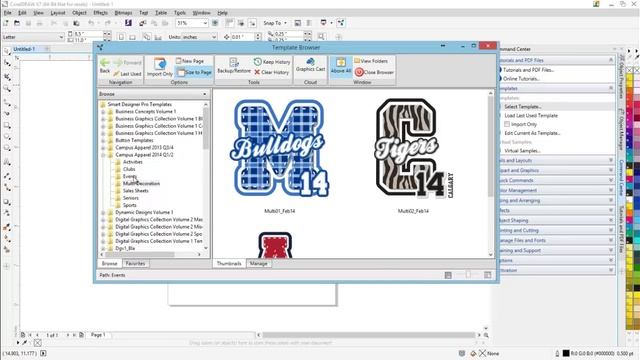
Task: Open Backup/Restore tool
Action: tap(234, 66)
